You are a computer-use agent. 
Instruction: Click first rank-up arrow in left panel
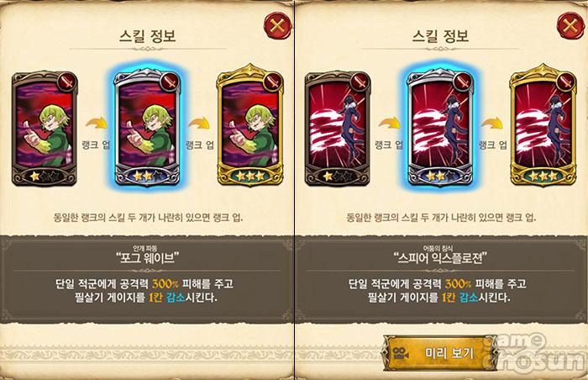(x=96, y=124)
